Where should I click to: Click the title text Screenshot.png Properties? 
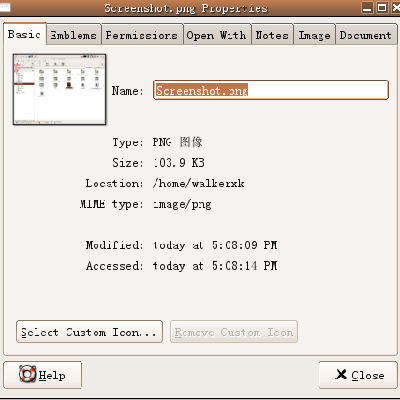(186, 8)
